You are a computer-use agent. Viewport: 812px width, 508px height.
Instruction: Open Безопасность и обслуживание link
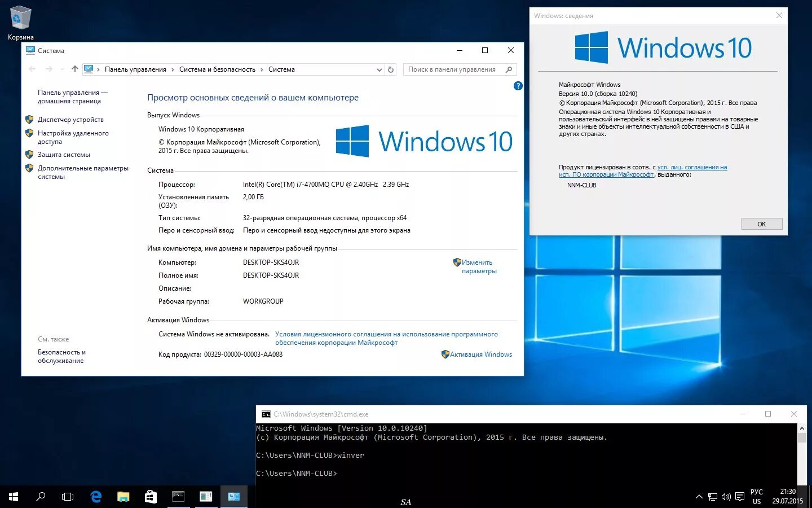(61, 356)
